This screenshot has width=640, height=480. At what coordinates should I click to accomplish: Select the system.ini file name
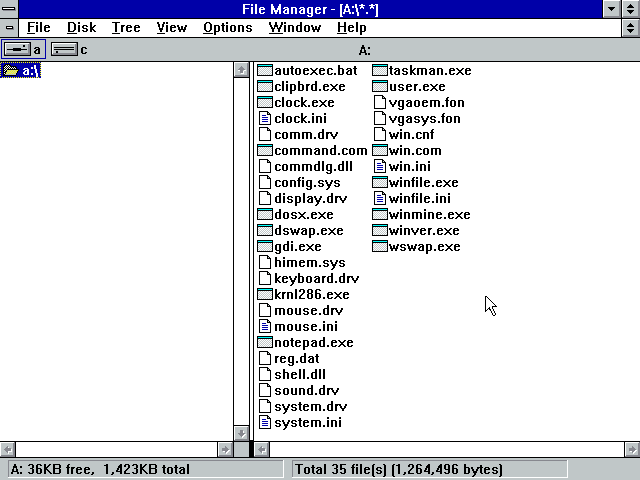(308, 422)
